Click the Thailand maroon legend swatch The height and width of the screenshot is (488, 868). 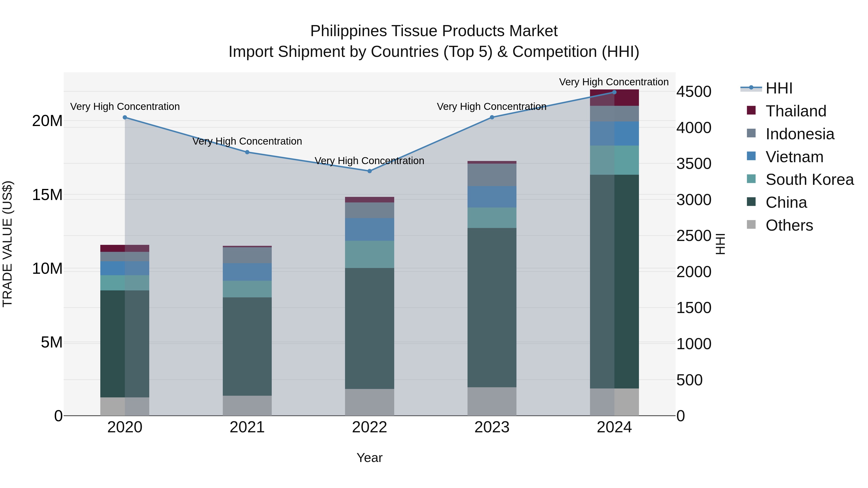[751, 110]
